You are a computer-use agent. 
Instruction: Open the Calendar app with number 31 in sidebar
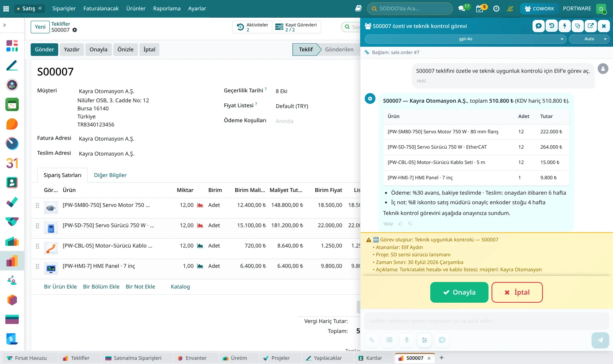[12, 163]
